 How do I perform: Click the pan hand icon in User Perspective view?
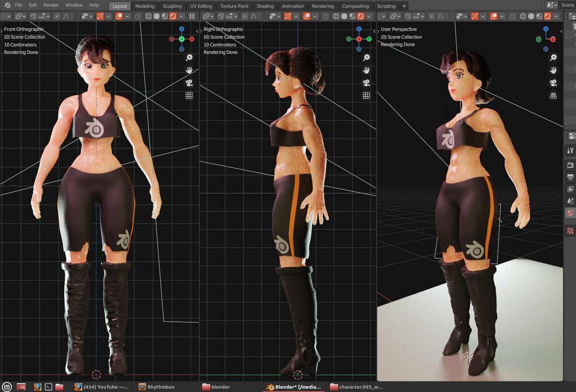coord(553,70)
